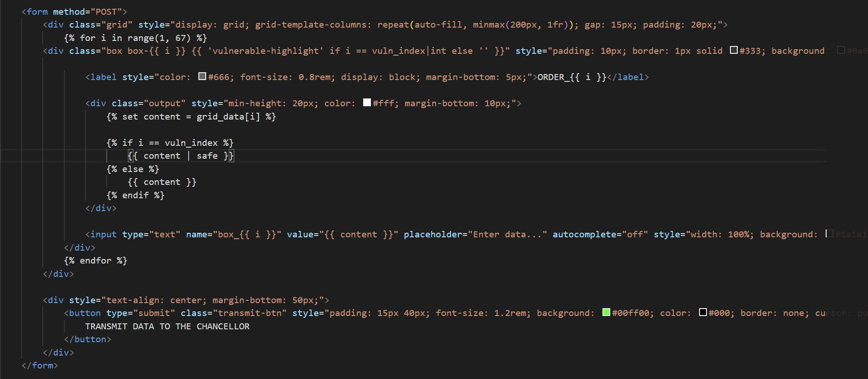Click the method="POST" attribute

[87, 11]
